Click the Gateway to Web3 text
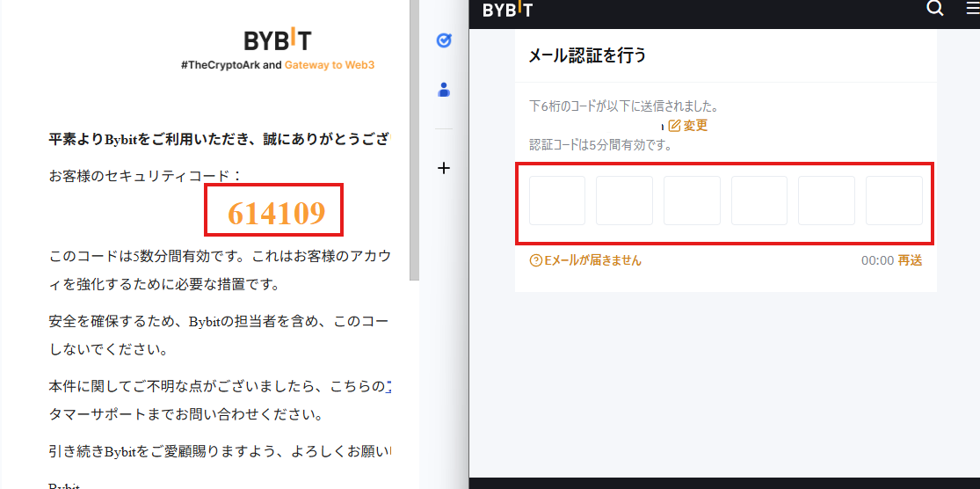The height and width of the screenshot is (489, 980). 330,65
